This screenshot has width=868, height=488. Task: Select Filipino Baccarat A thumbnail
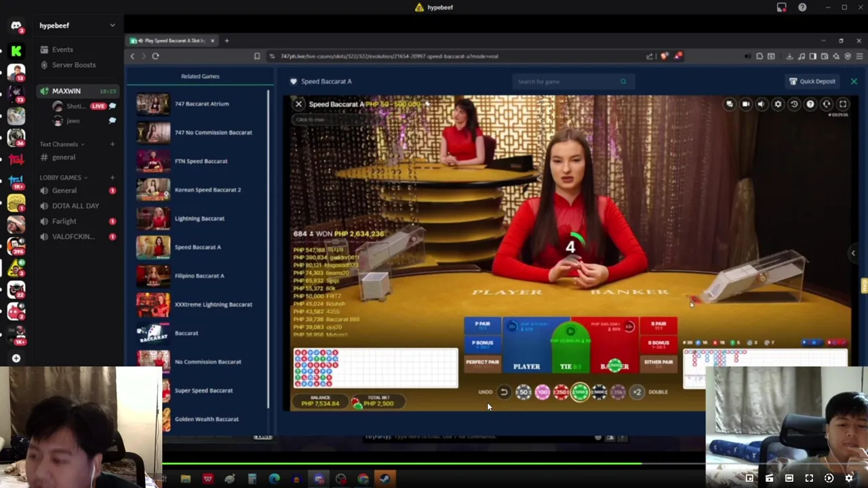(x=153, y=276)
